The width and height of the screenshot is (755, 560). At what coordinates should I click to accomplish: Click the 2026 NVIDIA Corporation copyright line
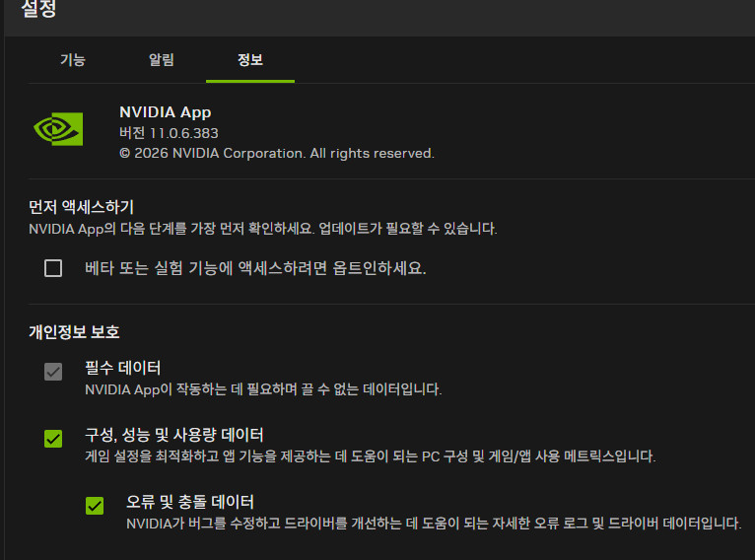pyautogui.click(x=277, y=153)
